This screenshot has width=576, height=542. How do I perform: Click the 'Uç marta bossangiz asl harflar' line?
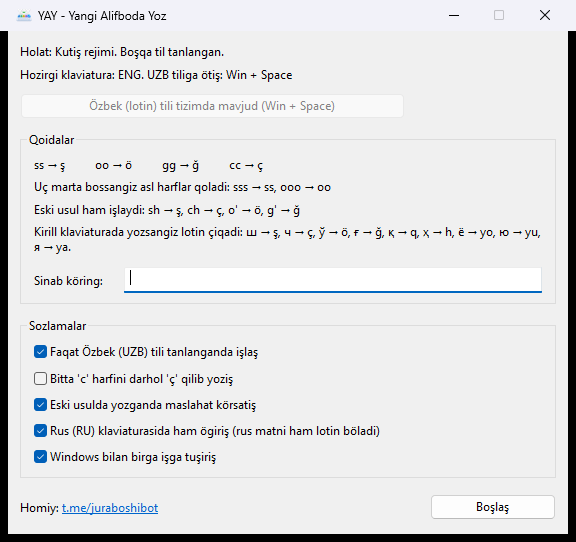pyautogui.click(x=183, y=187)
